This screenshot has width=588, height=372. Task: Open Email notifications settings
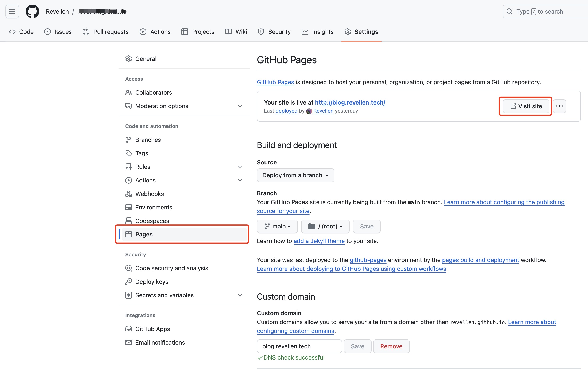160,342
